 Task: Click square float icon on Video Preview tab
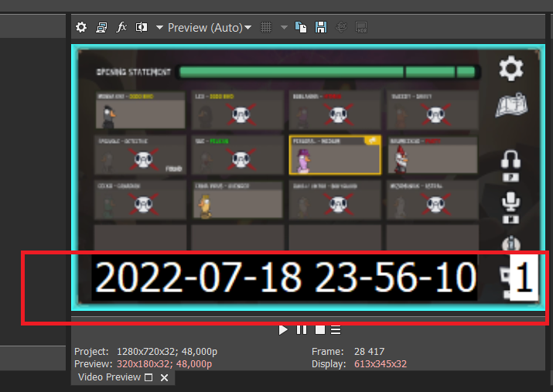pyautogui.click(x=148, y=377)
